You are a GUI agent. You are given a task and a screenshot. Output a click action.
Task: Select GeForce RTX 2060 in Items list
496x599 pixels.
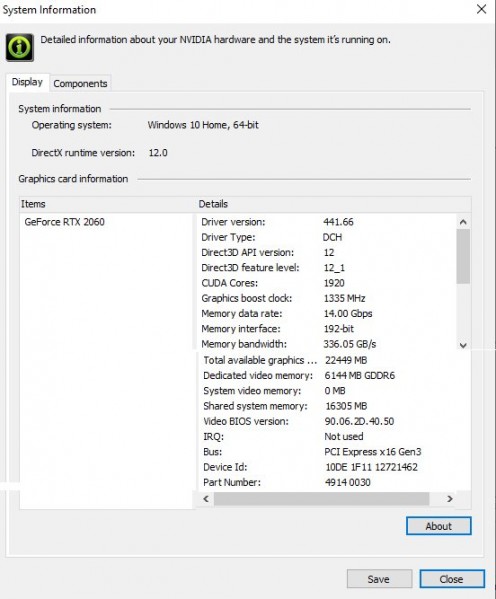pos(65,222)
